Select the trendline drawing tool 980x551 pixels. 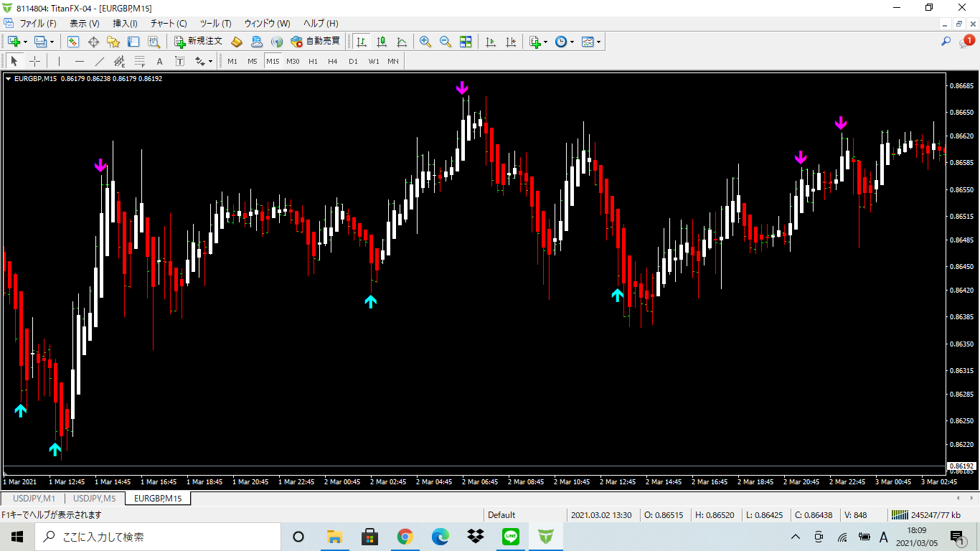(x=100, y=61)
